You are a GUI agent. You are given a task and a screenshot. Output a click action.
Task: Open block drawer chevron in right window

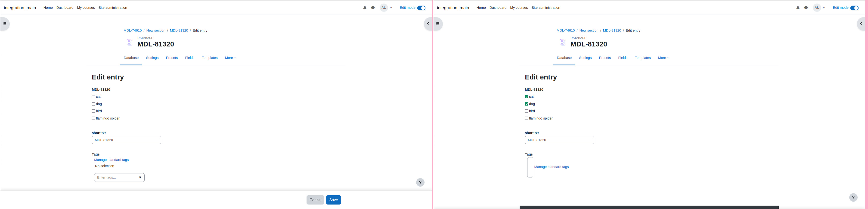861,24
